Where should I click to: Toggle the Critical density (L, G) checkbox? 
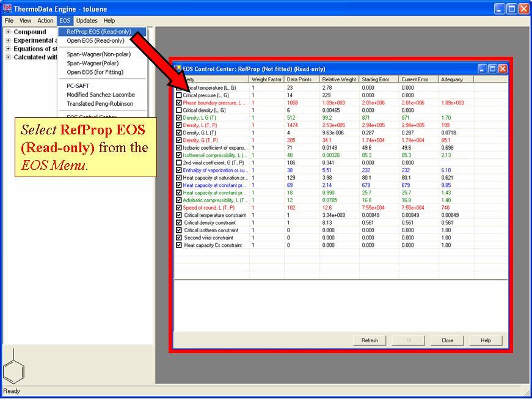coord(179,111)
